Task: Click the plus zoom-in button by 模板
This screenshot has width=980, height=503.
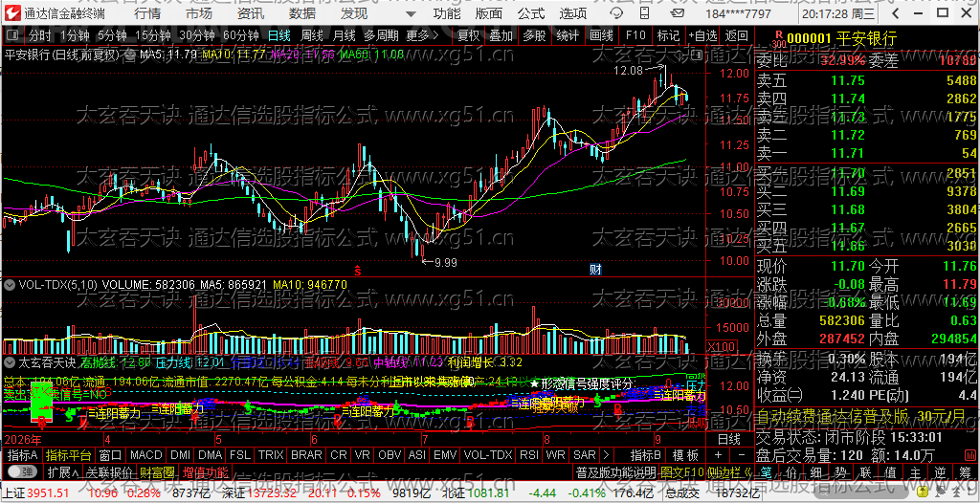Action: pyautogui.click(x=718, y=455)
